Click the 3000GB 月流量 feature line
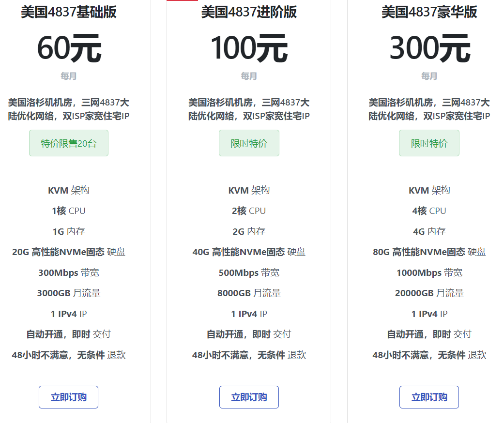The height and width of the screenshot is (423, 504). pyautogui.click(x=69, y=293)
